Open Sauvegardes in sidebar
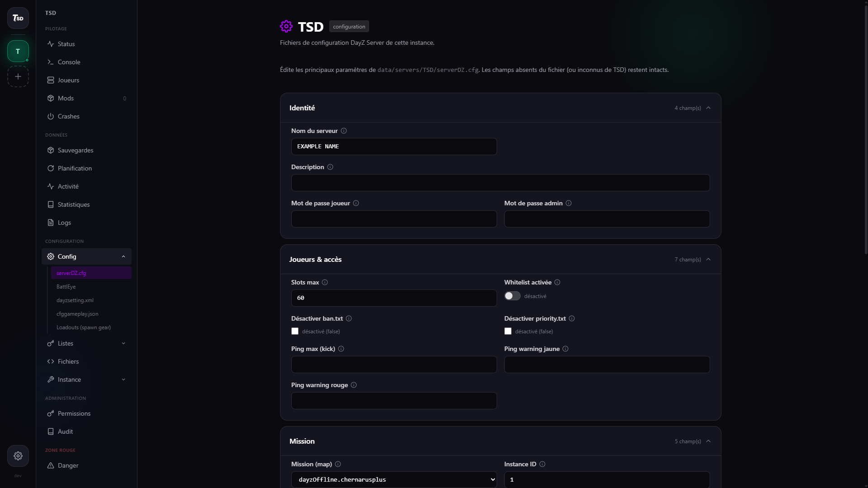The image size is (868, 488). (86, 150)
